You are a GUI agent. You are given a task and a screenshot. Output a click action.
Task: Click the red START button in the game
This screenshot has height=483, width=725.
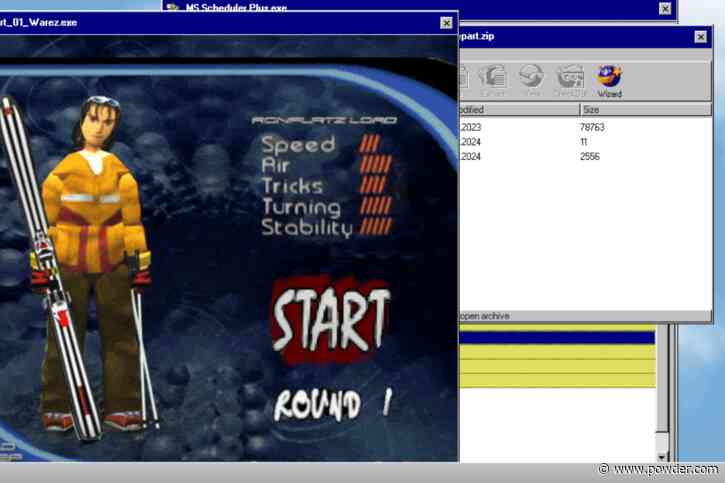point(331,320)
